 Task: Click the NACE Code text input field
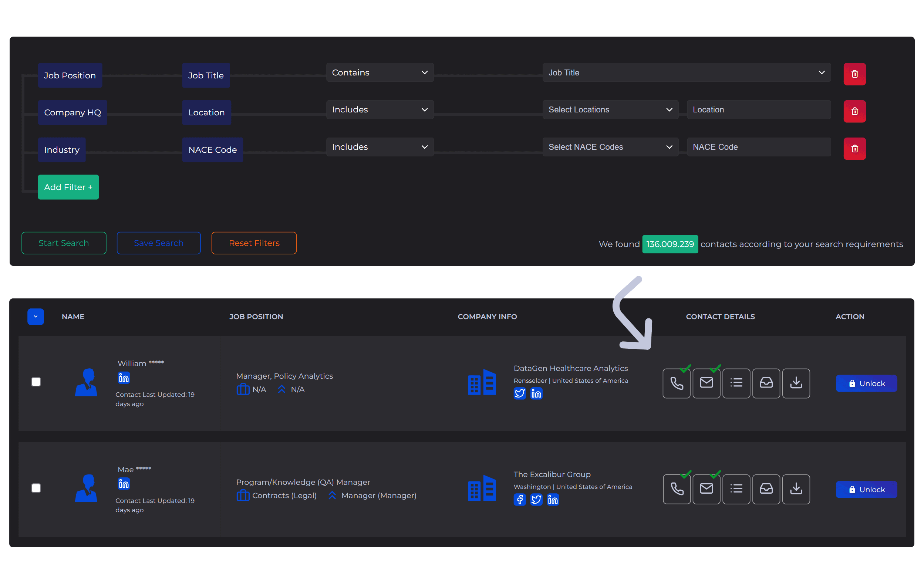coord(759,147)
